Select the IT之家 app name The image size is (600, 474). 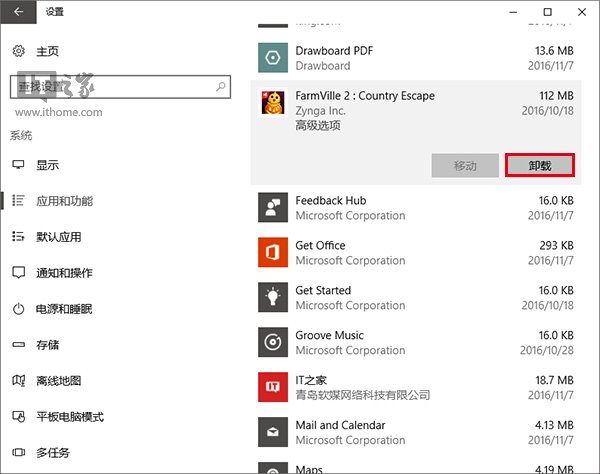311,380
